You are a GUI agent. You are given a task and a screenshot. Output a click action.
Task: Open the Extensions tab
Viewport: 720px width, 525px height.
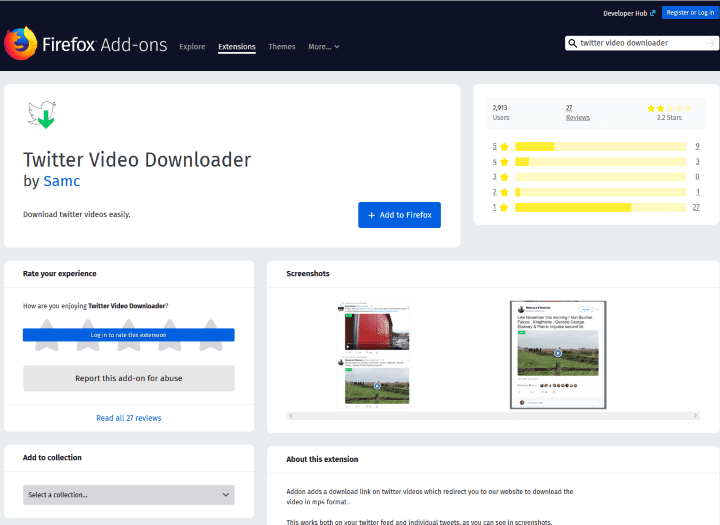[236, 47]
